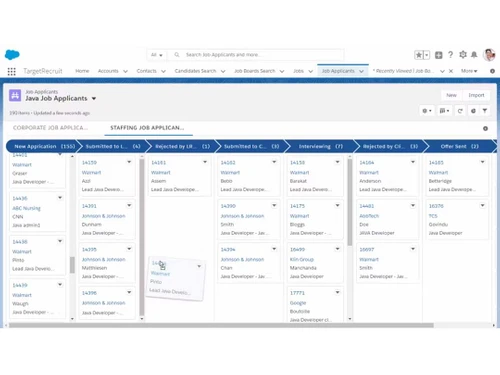Open the Help question mark icon
Screen dimensions: 500x375
[x=451, y=55]
